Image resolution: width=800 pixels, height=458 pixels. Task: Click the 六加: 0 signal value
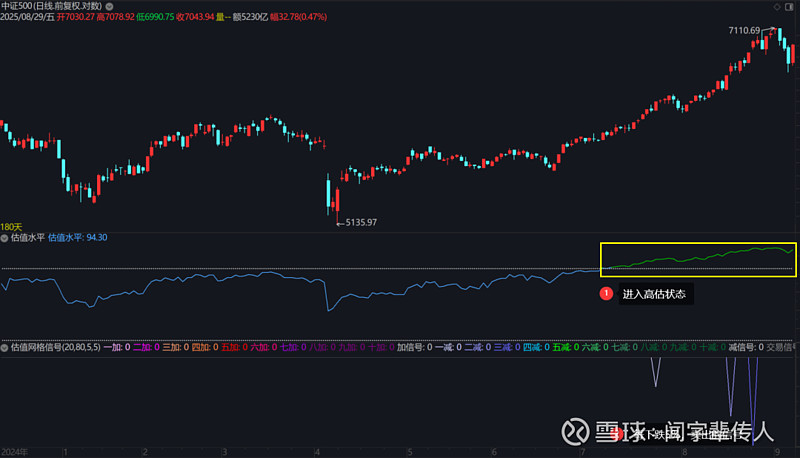point(264,347)
